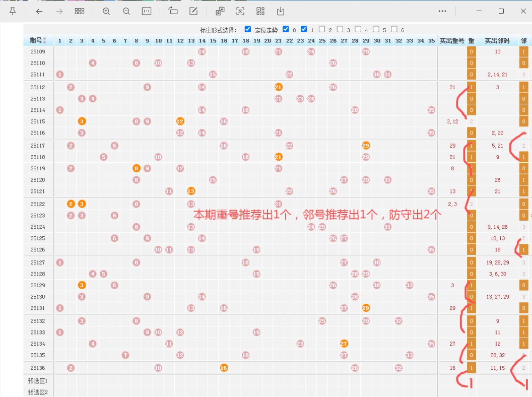Click the translate image text icon
The image size is (532, 397).
tap(220, 11)
